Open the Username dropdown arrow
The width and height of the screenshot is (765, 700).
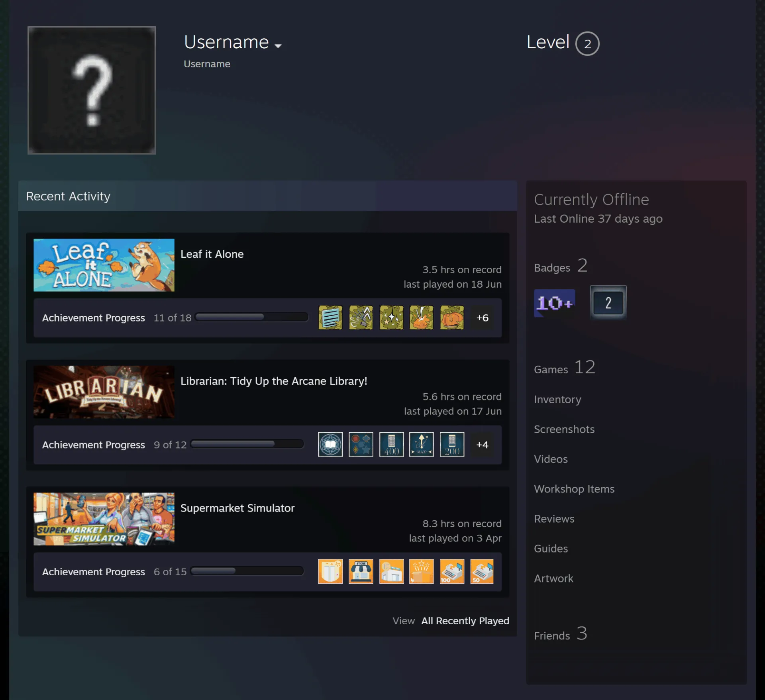point(278,46)
